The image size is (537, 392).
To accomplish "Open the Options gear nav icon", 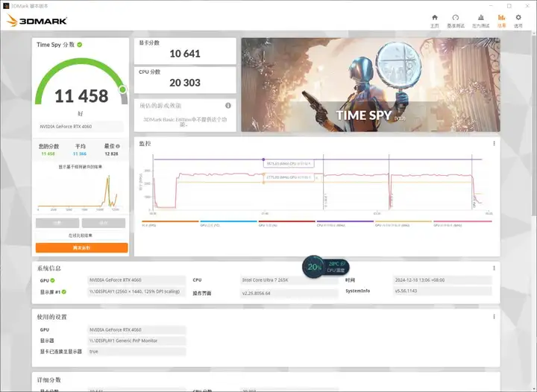I will [518, 21].
